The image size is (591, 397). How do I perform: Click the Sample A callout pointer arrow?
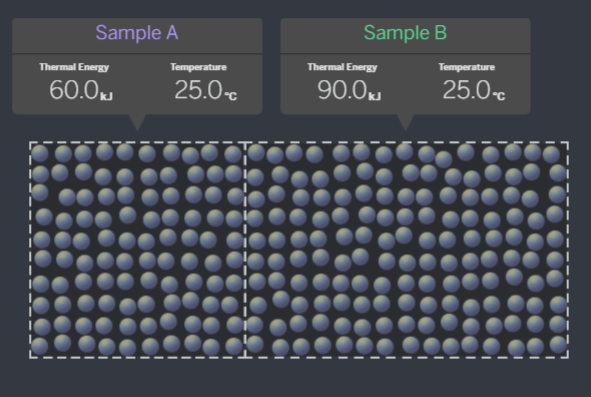pos(137,122)
